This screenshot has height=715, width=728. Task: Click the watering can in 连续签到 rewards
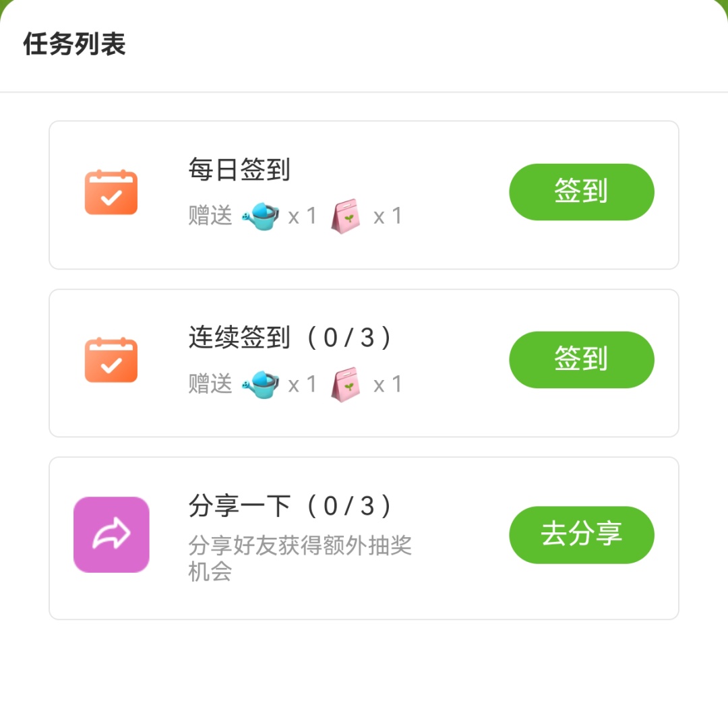pos(261,385)
